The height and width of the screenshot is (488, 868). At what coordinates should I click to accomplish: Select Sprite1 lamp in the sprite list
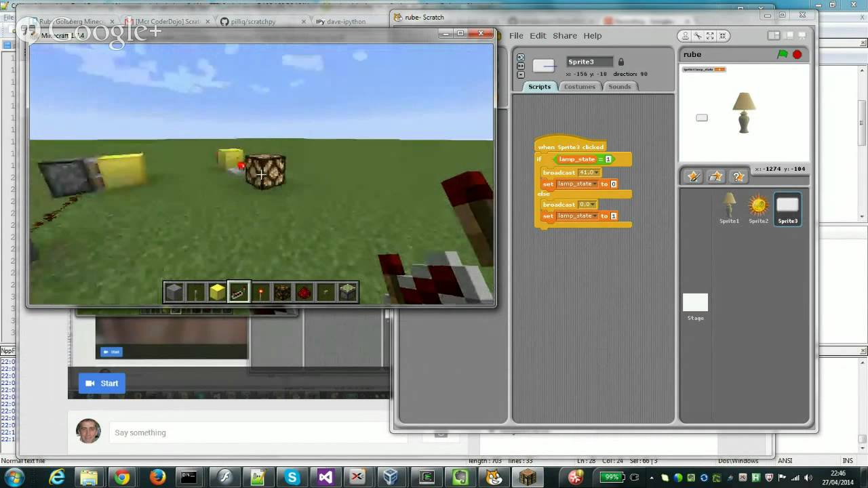point(729,208)
